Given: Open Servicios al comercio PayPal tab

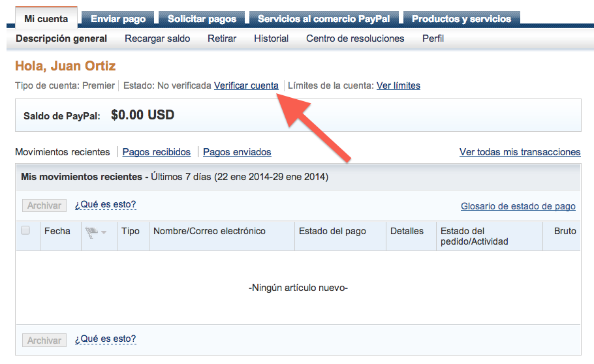Looking at the screenshot, I should click(x=324, y=19).
